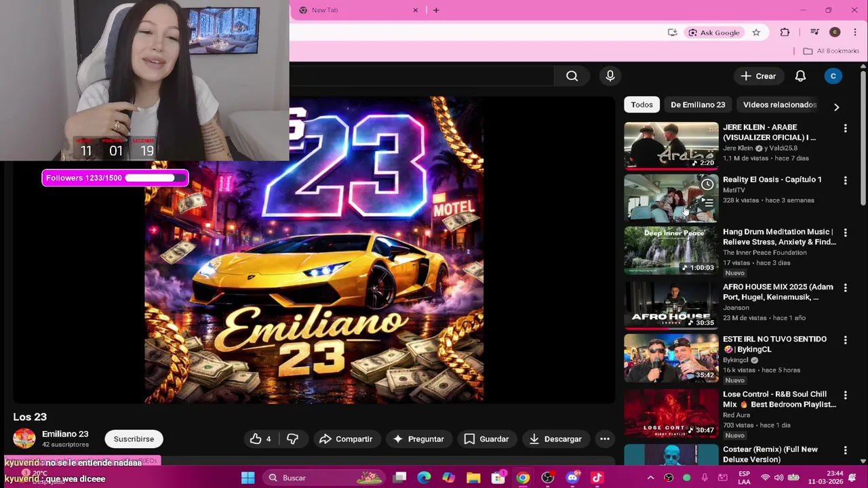Open Chrome media controls icon

814,33
